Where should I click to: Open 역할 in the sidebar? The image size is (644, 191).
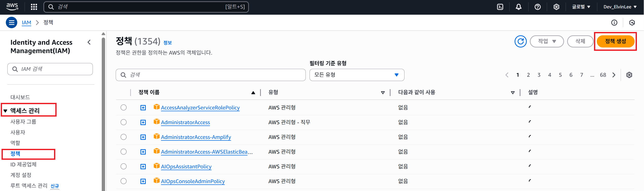(15, 143)
